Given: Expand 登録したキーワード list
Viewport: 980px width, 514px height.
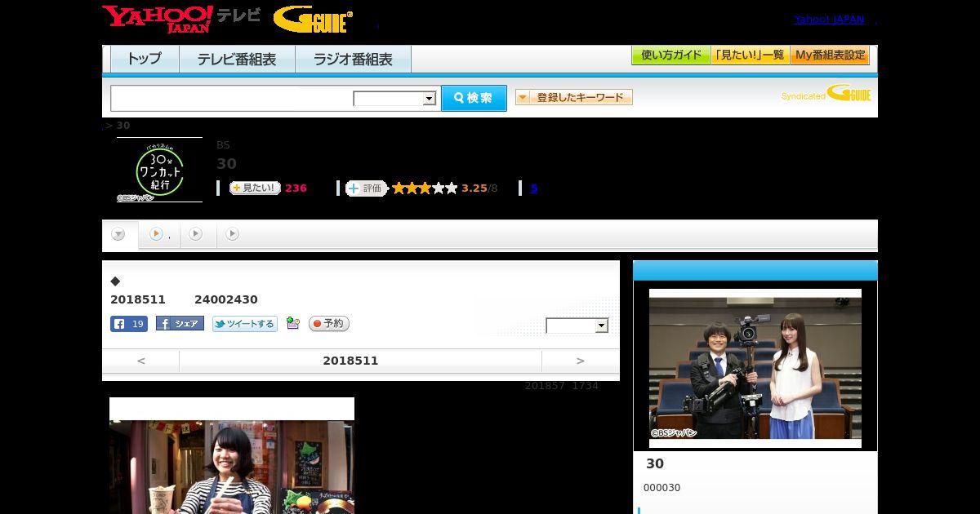Looking at the screenshot, I should (x=574, y=97).
